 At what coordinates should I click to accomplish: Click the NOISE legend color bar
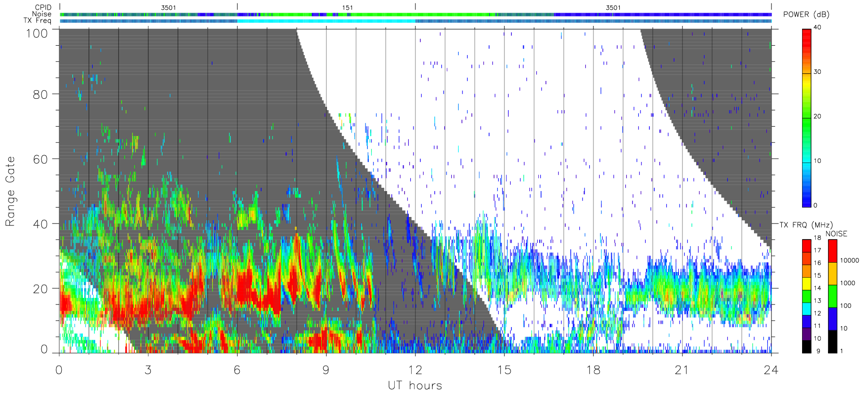coord(833,296)
